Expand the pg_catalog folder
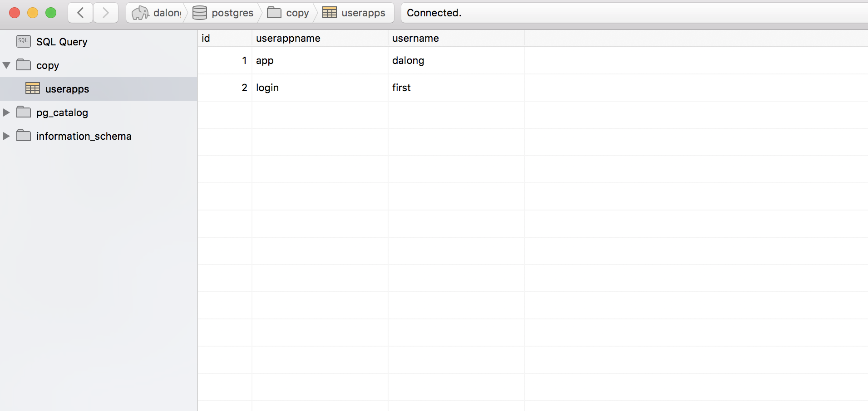 [x=6, y=113]
